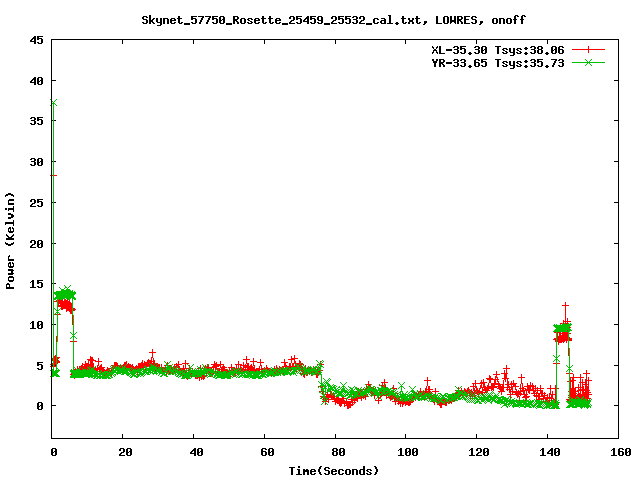Click the y-axis tick label 30

(x=36, y=162)
